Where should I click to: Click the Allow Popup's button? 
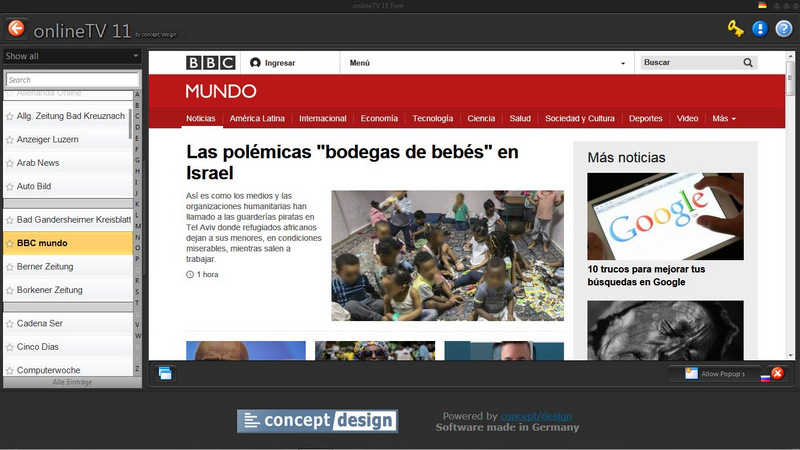[x=715, y=373]
